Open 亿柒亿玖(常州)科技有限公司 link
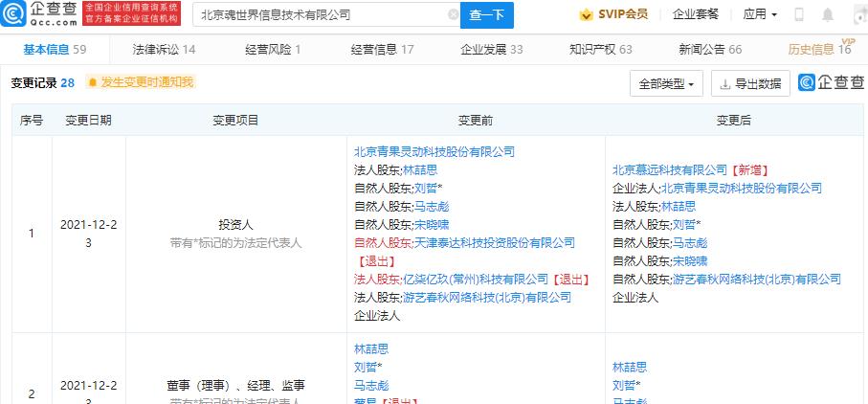Viewport: 868px width, 404px height. (476, 279)
